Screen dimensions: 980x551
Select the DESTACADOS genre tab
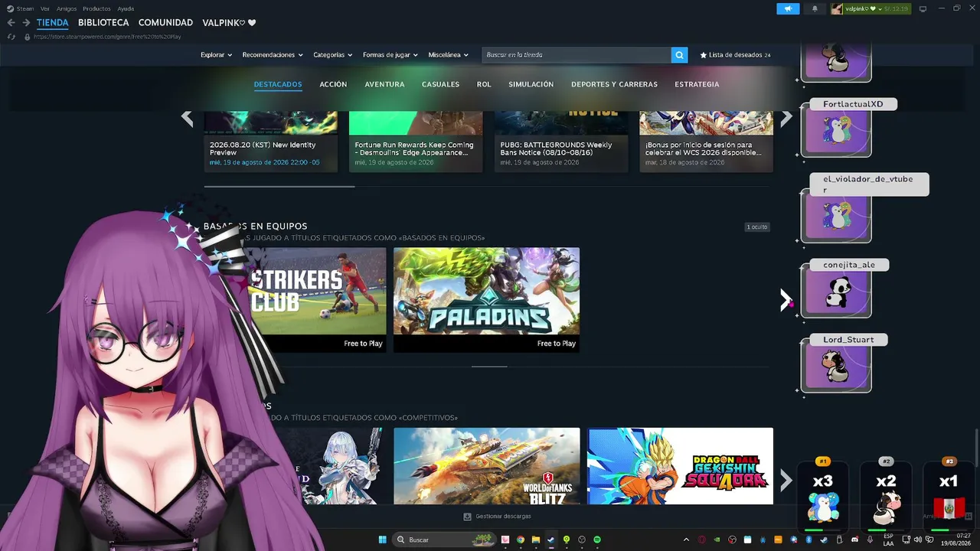[278, 84]
